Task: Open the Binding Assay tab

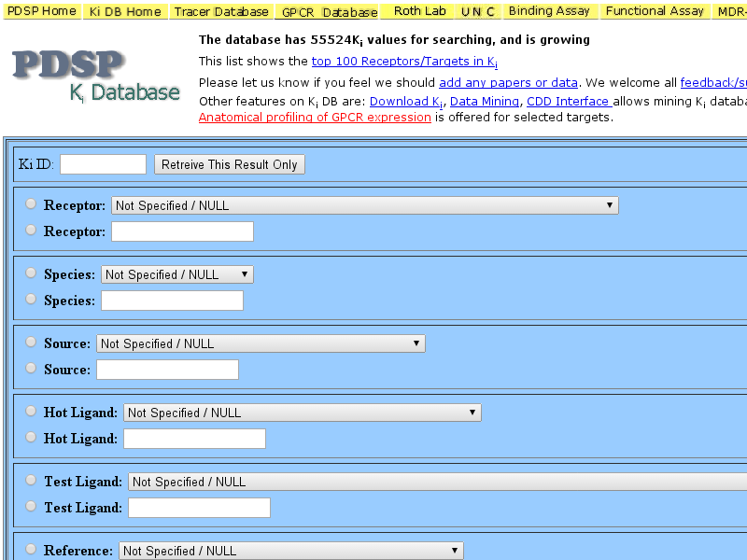Action: point(549,11)
